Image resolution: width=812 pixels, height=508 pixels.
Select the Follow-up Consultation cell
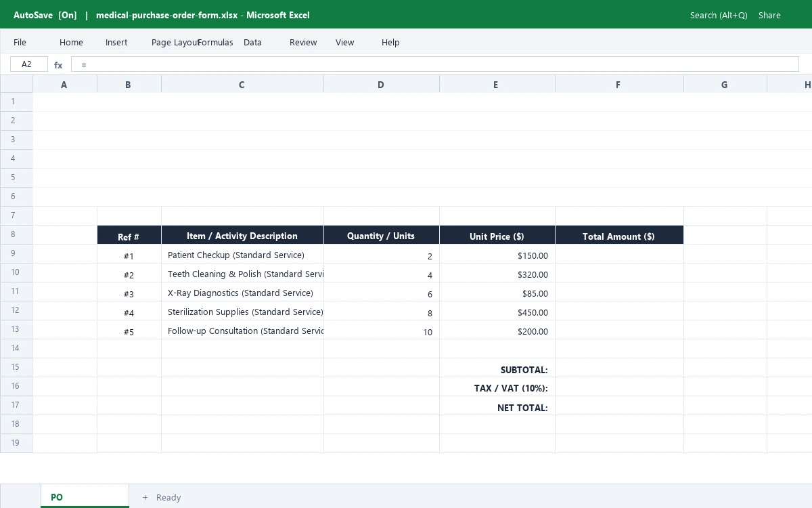click(x=242, y=330)
